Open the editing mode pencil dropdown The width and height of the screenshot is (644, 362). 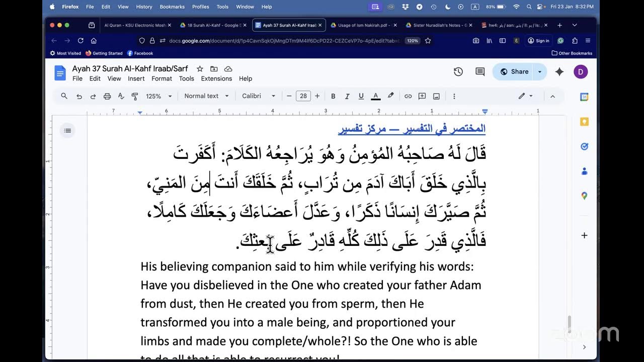(525, 96)
